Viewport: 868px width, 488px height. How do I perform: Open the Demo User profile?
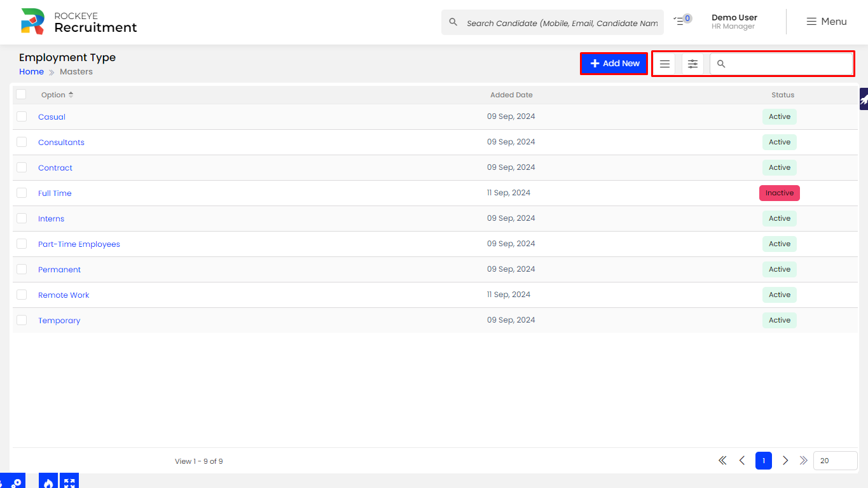[x=734, y=22]
